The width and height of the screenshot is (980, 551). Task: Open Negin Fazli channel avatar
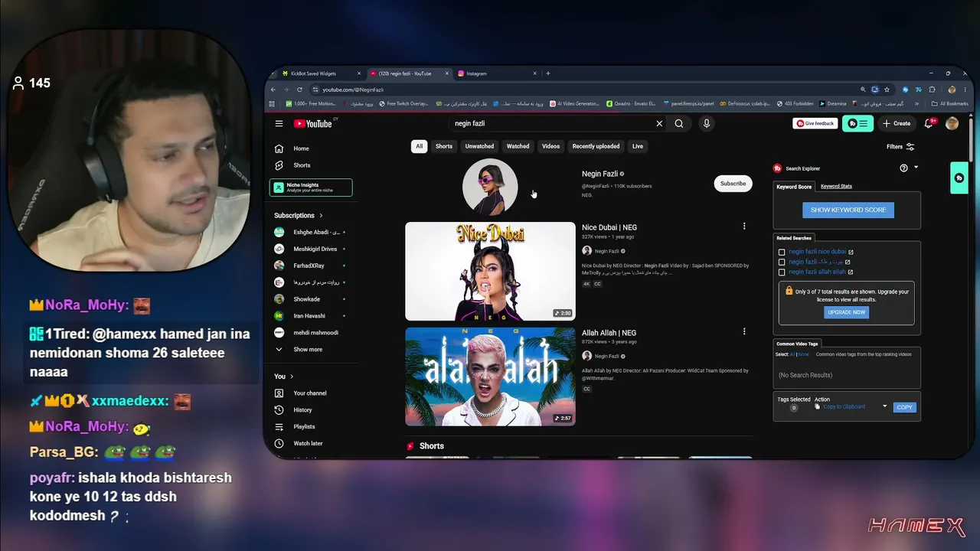click(x=490, y=187)
